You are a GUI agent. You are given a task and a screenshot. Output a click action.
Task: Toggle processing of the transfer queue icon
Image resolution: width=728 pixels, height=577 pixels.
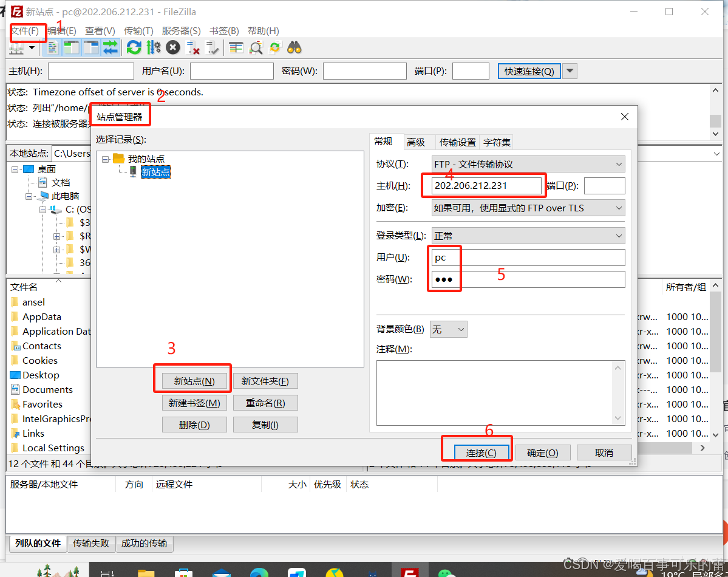click(153, 48)
